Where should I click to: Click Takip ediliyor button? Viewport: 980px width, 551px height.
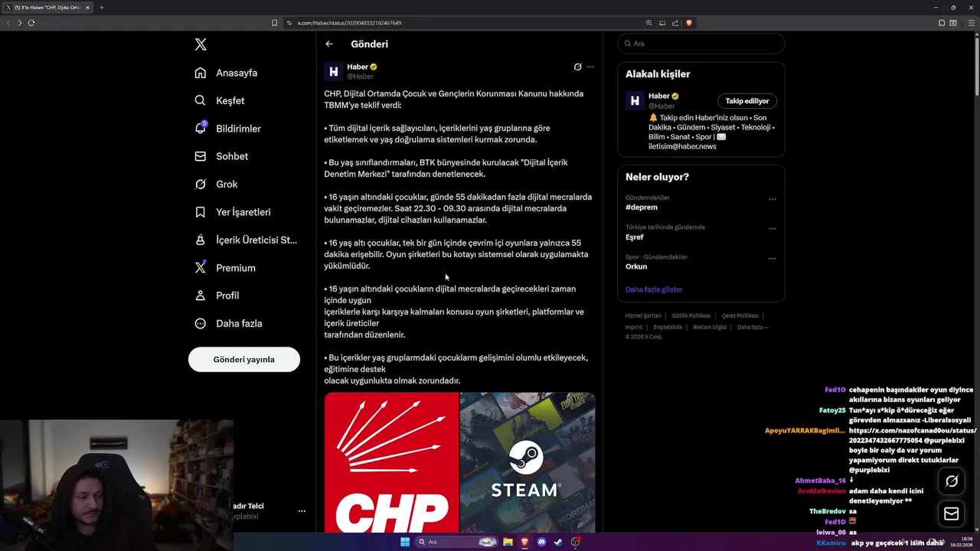[x=747, y=101]
